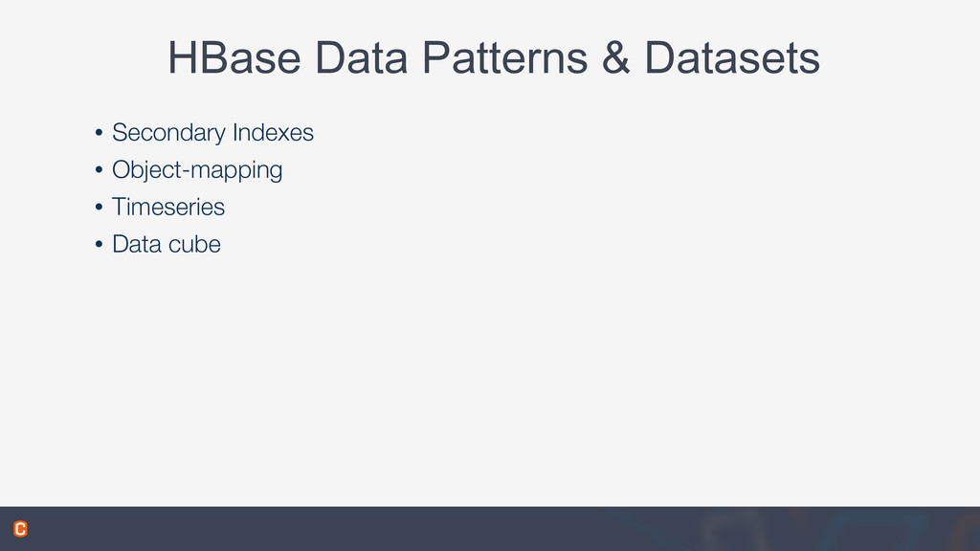Click the word Secondary in first bullet
The height and width of the screenshot is (551, 980).
(x=168, y=133)
